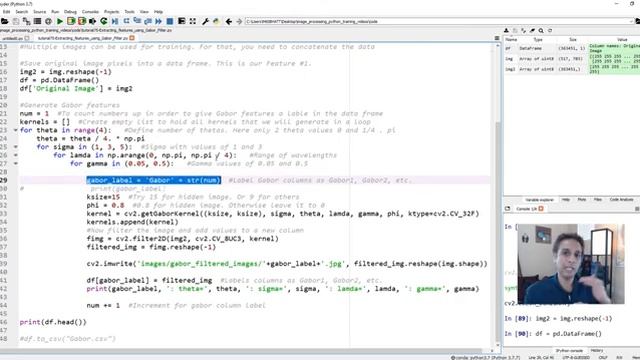Re-run last script icon
This screenshot has width=640, height=360.
[104, 21]
